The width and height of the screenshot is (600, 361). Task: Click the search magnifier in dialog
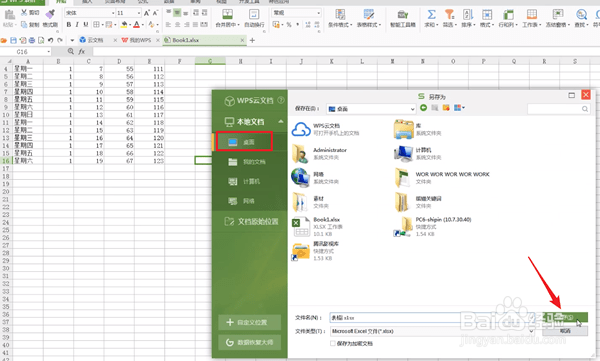[585, 109]
